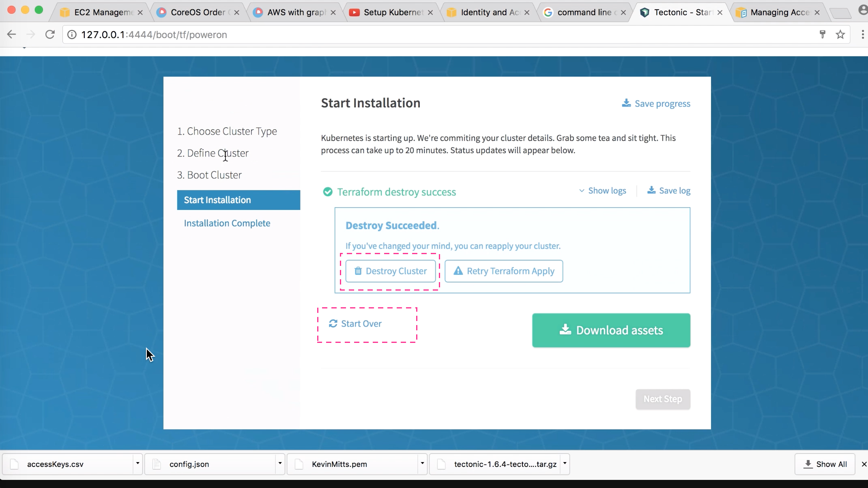
Task: Click the Next Step button
Action: pyautogui.click(x=663, y=399)
